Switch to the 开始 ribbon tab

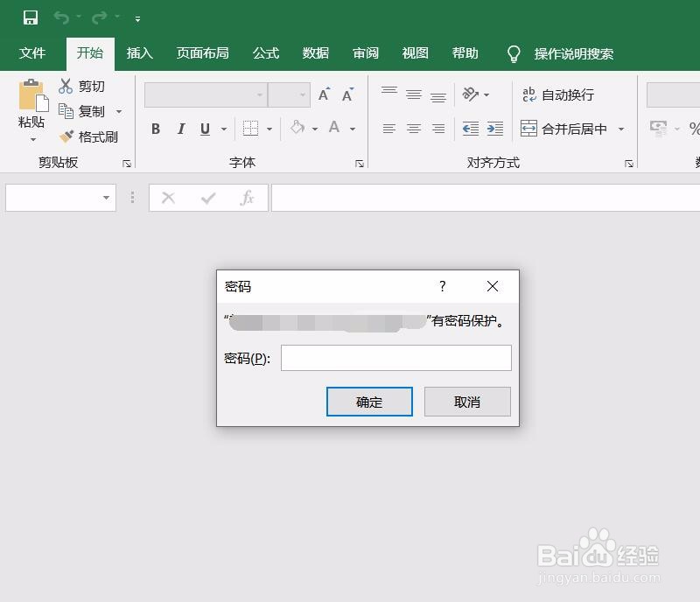click(x=90, y=53)
